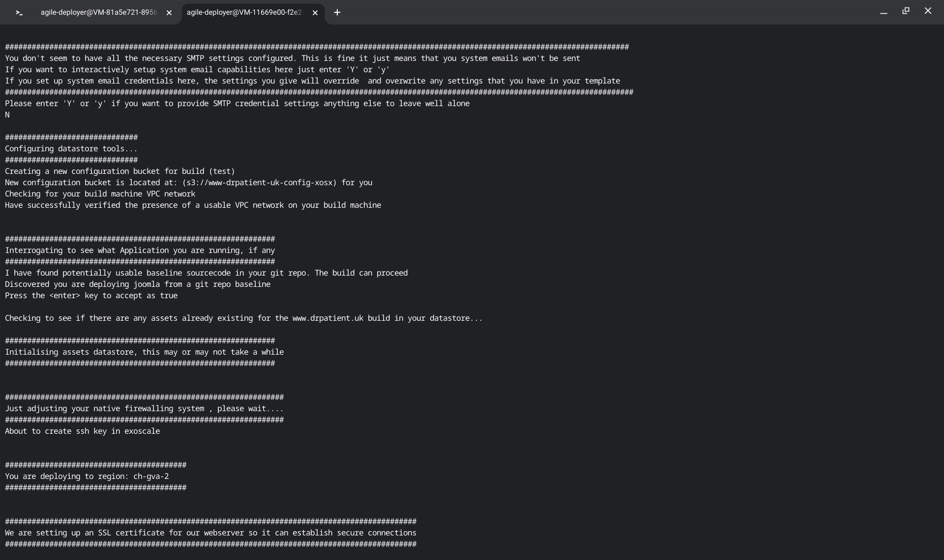Screen dimensions: 944x560
Task: Restore down the terminal window
Action: 906,11
